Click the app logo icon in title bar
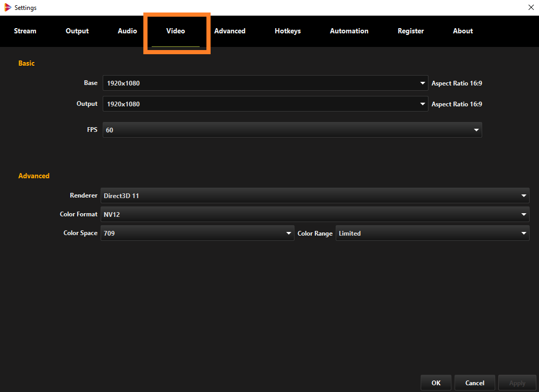 [x=8, y=8]
